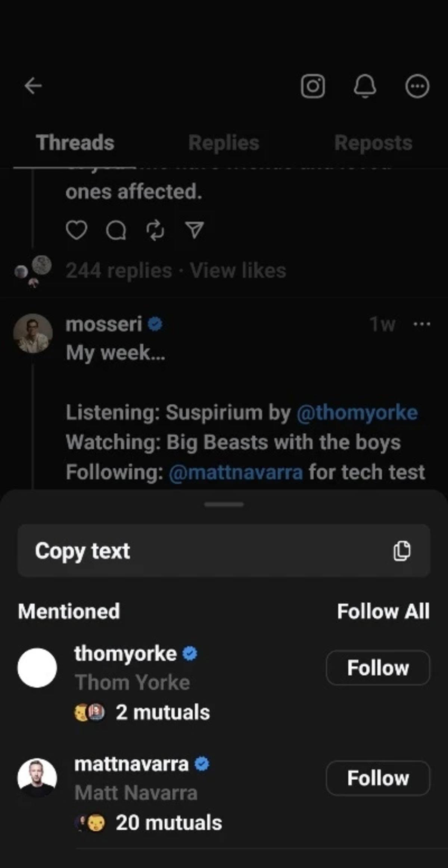Open the Instagram profile icon

313,86
